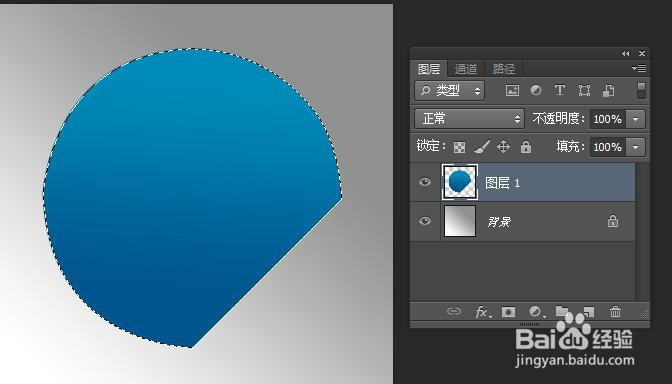Click the 背景 layer name
Image resolution: width=672 pixels, height=384 pixels.
tap(499, 222)
